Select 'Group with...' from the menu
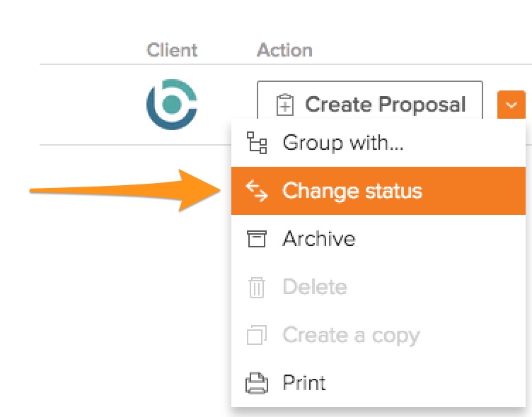This screenshot has width=532, height=417. coord(343,143)
